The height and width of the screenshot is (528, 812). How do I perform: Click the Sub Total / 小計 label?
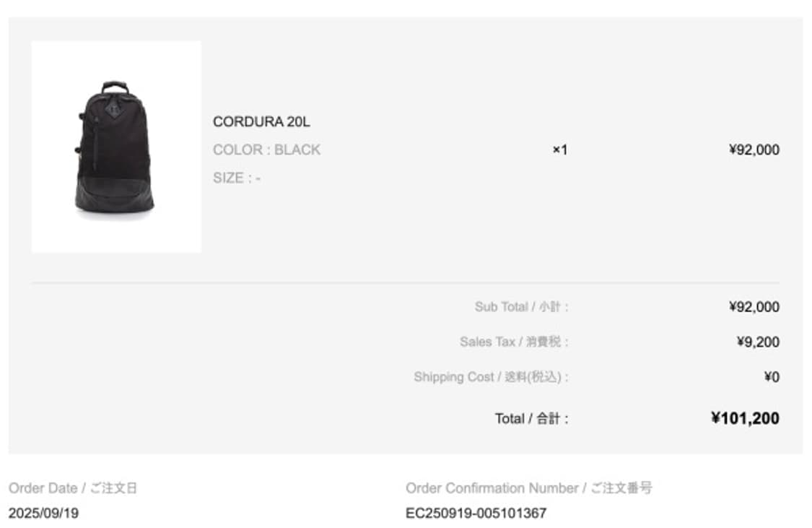coord(522,307)
